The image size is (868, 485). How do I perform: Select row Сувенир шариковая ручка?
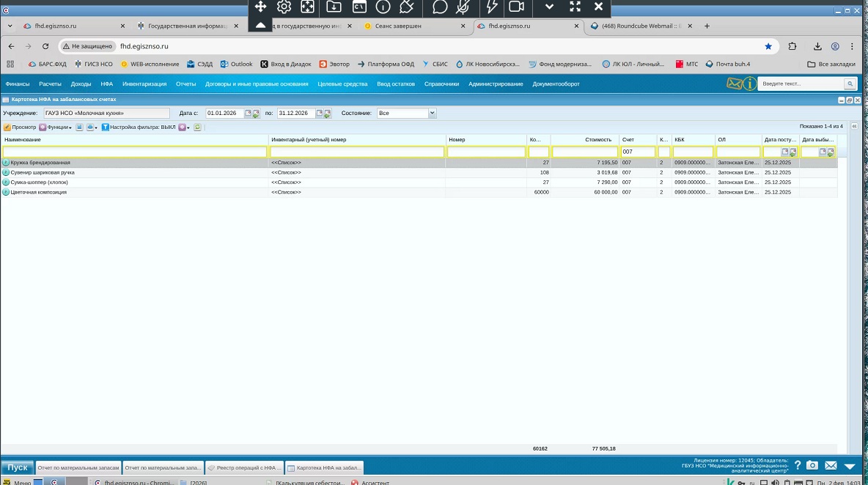tap(419, 173)
